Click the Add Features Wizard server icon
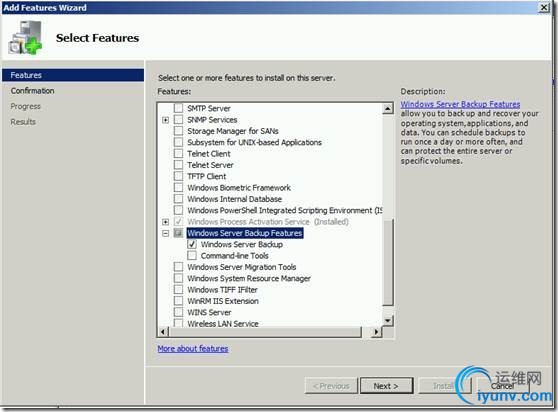558x412 pixels. pos(26,38)
